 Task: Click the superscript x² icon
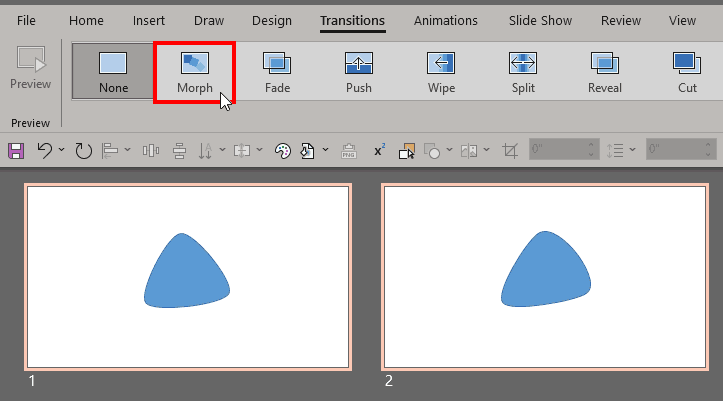tap(380, 151)
